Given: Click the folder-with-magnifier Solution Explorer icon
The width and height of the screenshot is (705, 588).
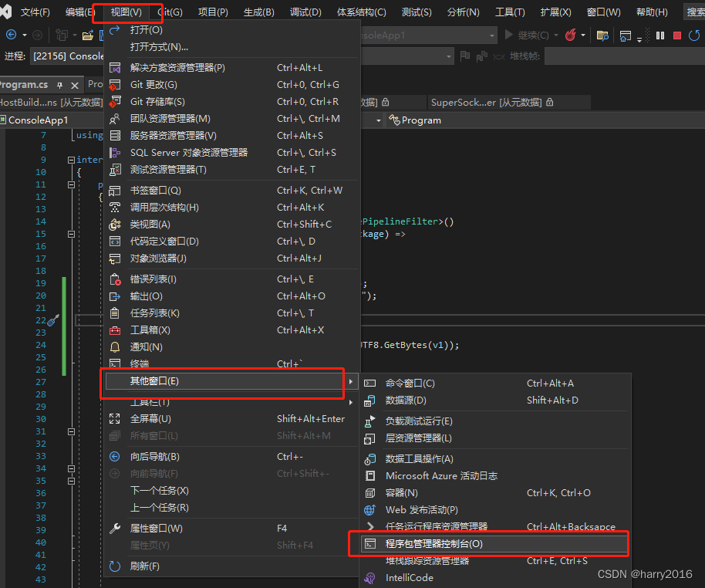Looking at the screenshot, I should (602, 35).
